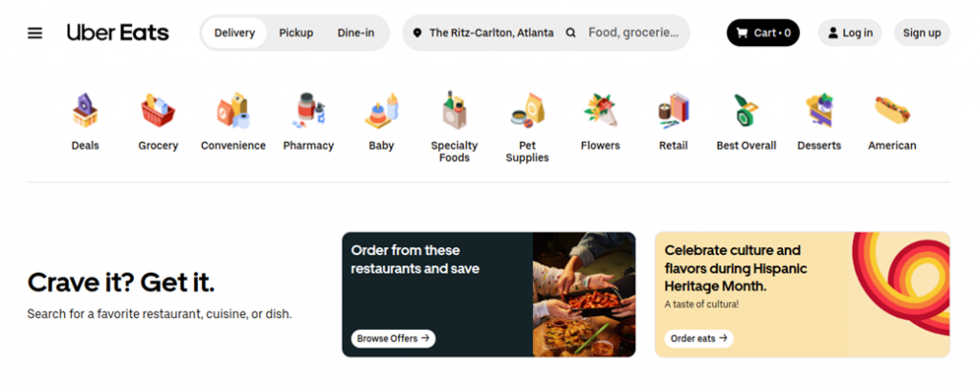Switch to Pickup mode
980x389 pixels.
[297, 34]
